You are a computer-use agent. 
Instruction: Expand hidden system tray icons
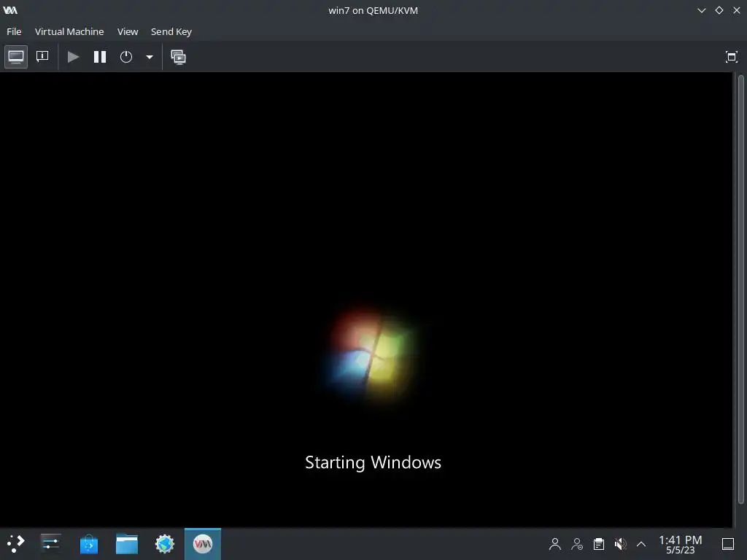point(641,544)
